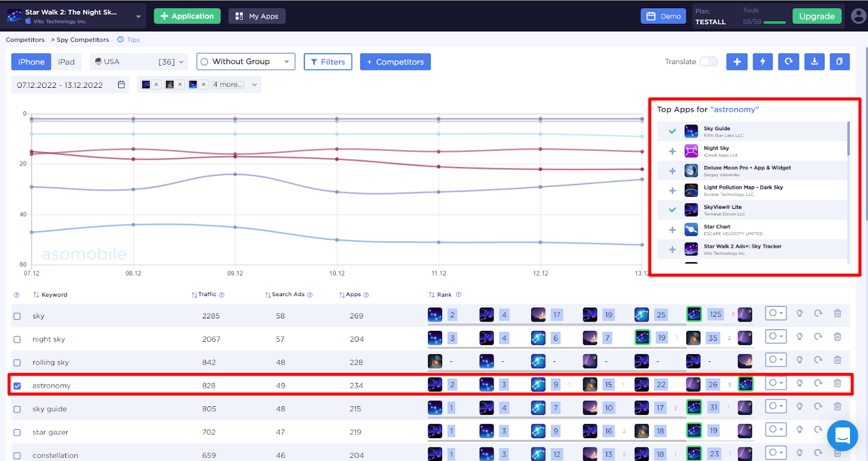Open group dropdown in night sky row
This screenshot has width=868, height=461.
click(x=776, y=337)
